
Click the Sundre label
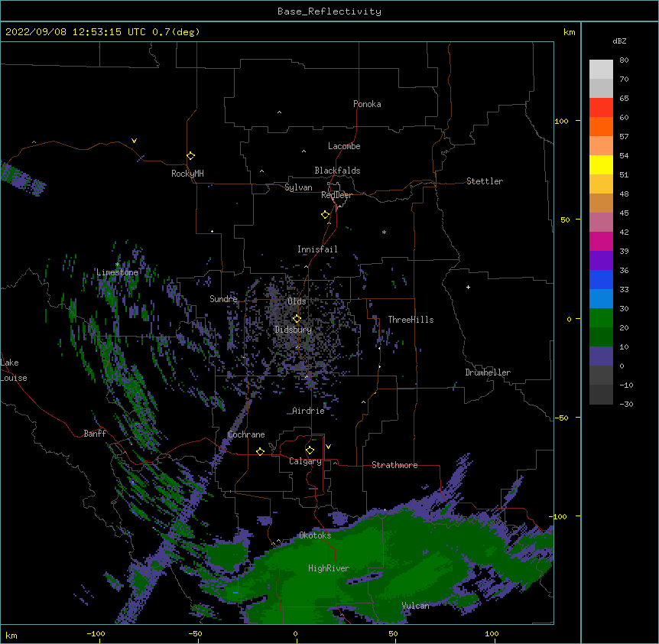pos(223,299)
